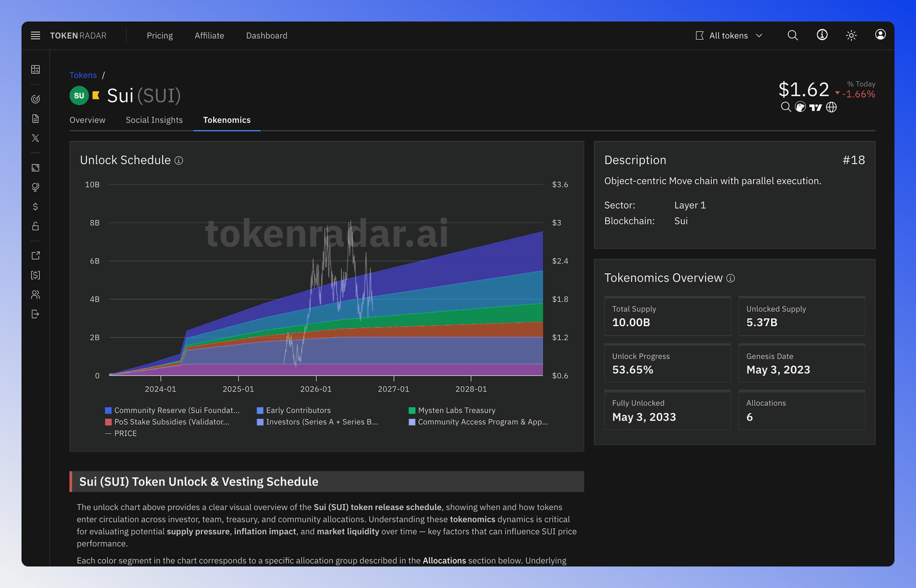Image resolution: width=916 pixels, height=588 pixels.
Task: Click the bold Allocations word in paragraph
Action: [x=444, y=560]
